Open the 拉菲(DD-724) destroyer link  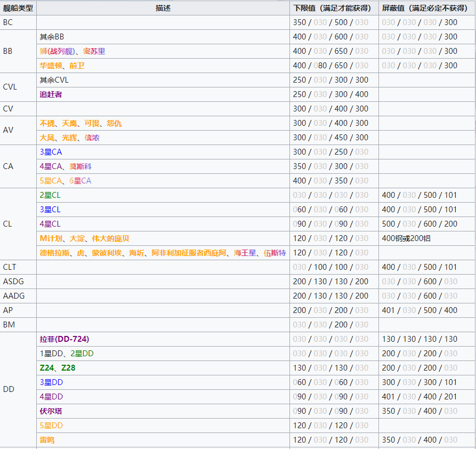(64, 339)
